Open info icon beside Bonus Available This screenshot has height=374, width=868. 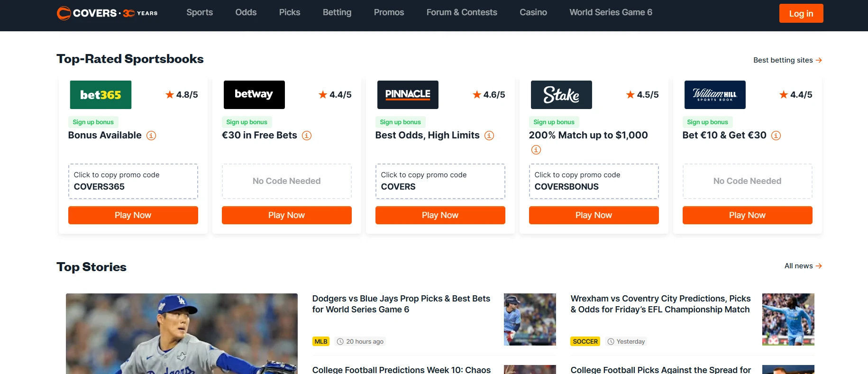point(151,136)
